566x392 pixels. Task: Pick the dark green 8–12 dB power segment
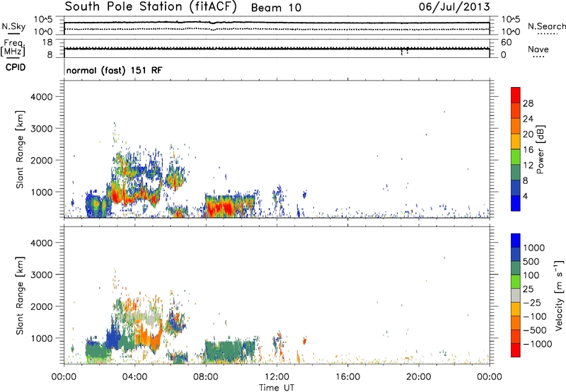tap(516, 172)
